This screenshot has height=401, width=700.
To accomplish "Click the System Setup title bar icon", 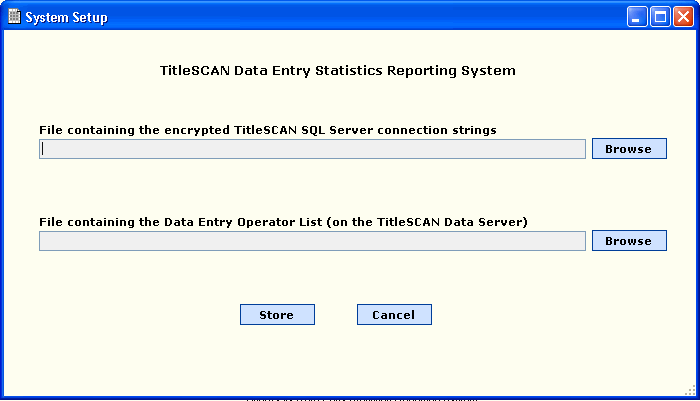I will click(x=14, y=17).
